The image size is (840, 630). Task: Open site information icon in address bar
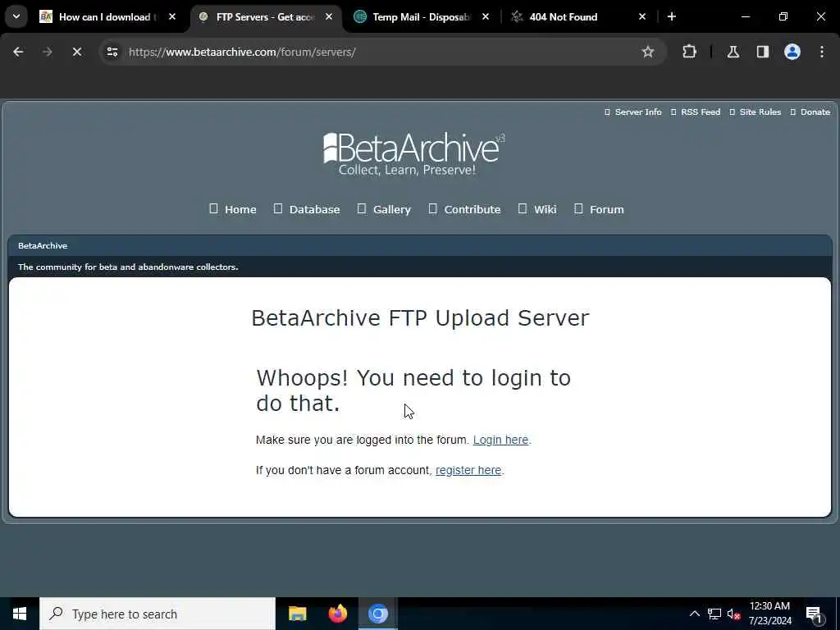point(112,52)
